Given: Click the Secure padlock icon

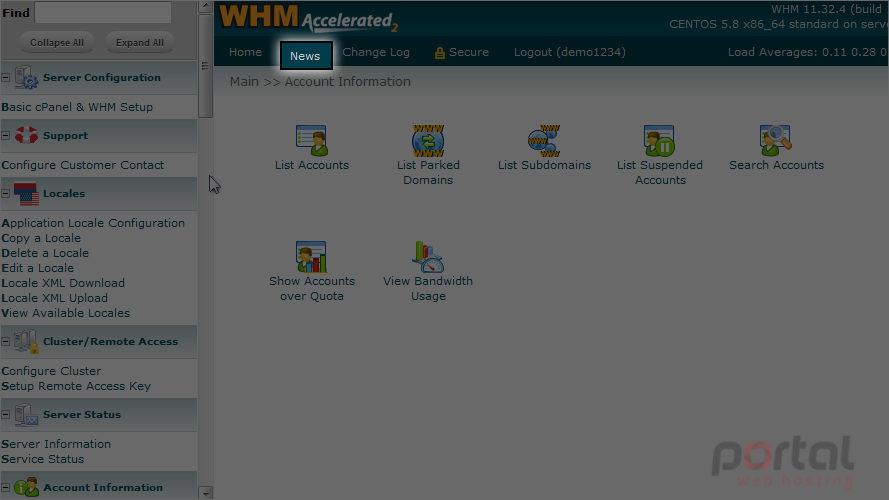Looking at the screenshot, I should [439, 53].
